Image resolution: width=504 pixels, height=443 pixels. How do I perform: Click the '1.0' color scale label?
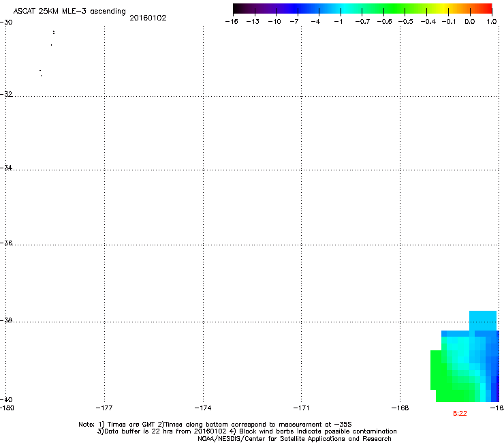coord(492,22)
